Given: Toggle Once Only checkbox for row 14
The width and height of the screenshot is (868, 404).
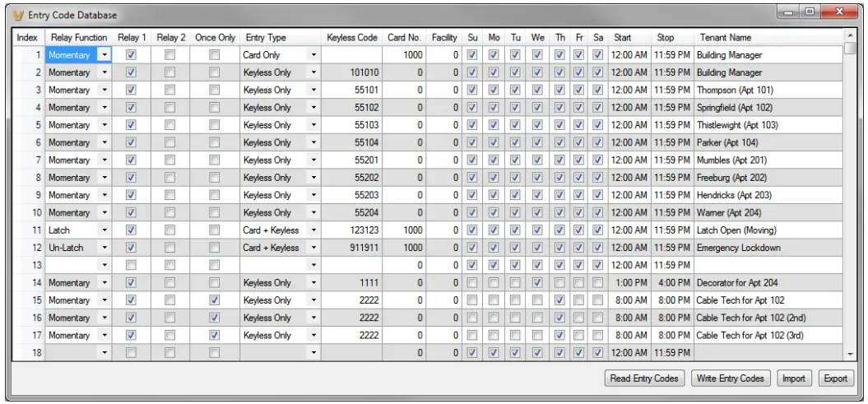Looking at the screenshot, I should [215, 283].
